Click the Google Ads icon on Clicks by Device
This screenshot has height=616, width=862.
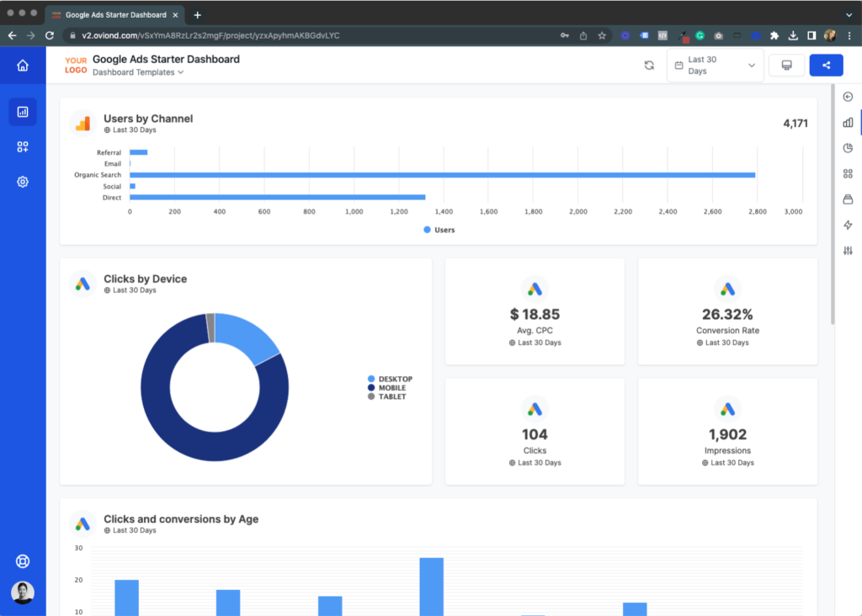pyautogui.click(x=83, y=284)
